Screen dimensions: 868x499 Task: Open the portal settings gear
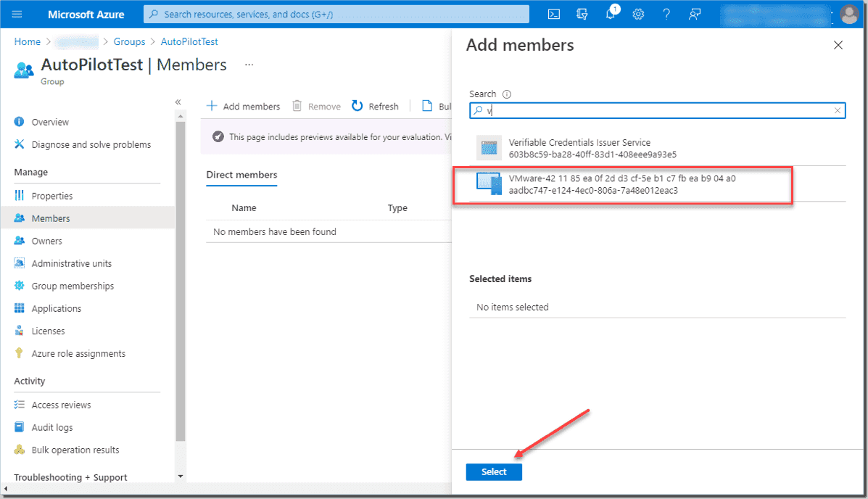(x=638, y=15)
